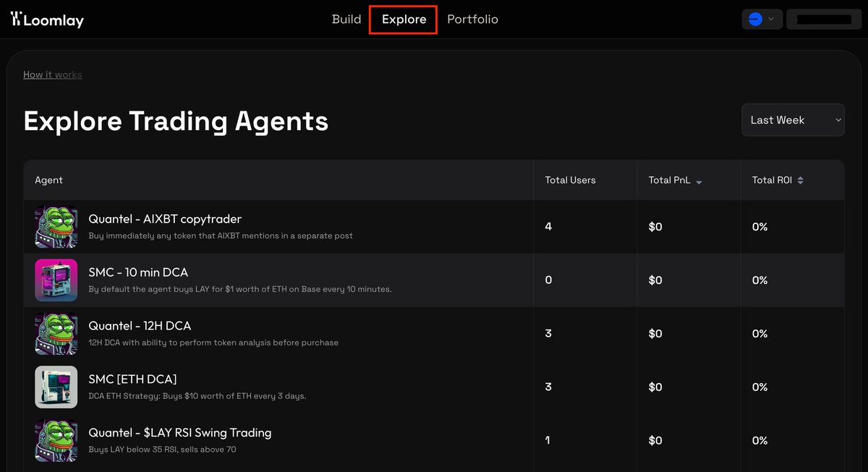This screenshot has height=472, width=868.
Task: Select SMC [ETH DCA] agent name
Action: point(132,379)
